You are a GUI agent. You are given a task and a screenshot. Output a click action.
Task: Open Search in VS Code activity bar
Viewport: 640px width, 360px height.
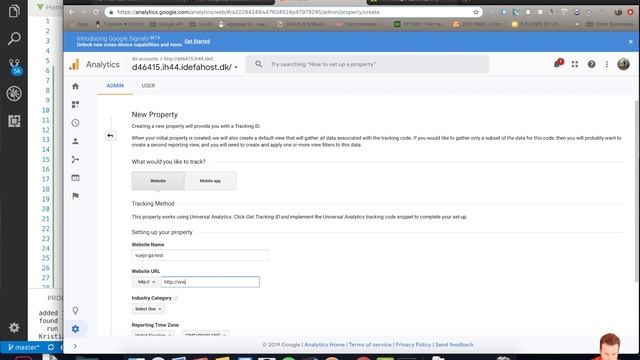tap(14, 39)
